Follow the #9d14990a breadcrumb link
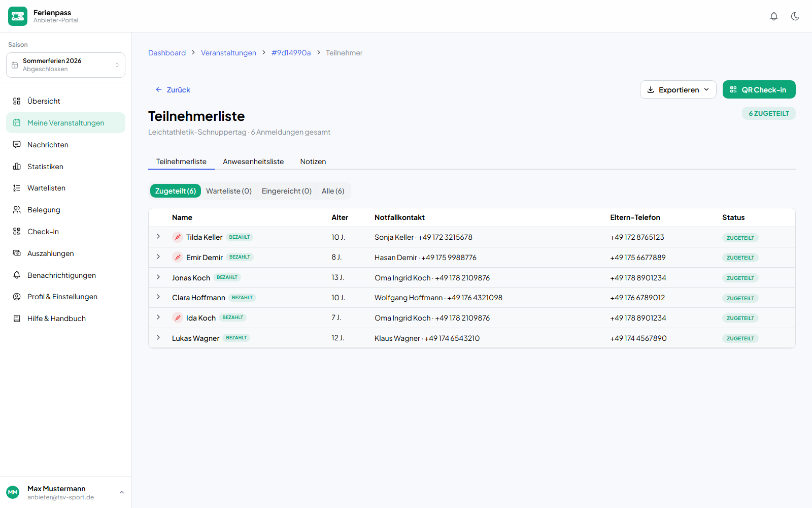This screenshot has width=812, height=508. point(291,53)
